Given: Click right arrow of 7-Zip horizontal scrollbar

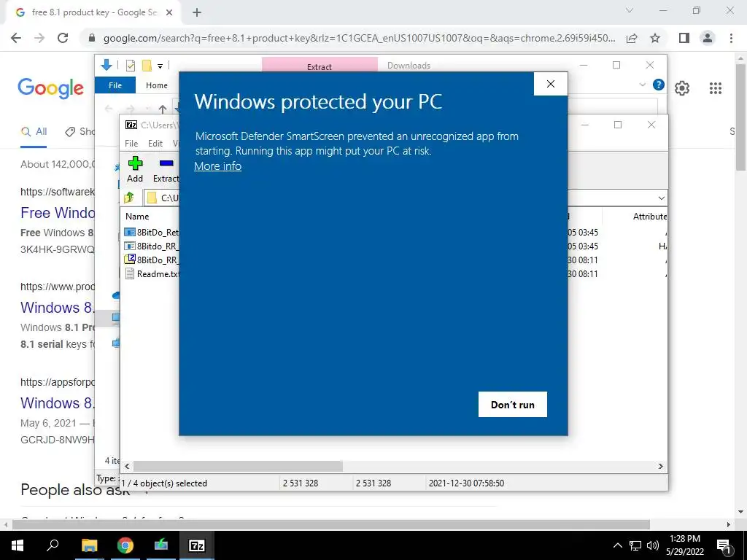Looking at the screenshot, I should 661,466.
